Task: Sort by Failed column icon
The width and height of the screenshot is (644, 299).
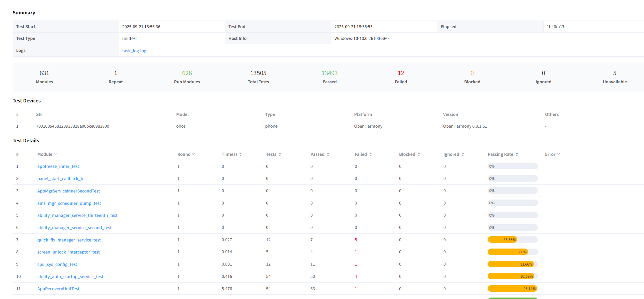Action: (x=371, y=154)
